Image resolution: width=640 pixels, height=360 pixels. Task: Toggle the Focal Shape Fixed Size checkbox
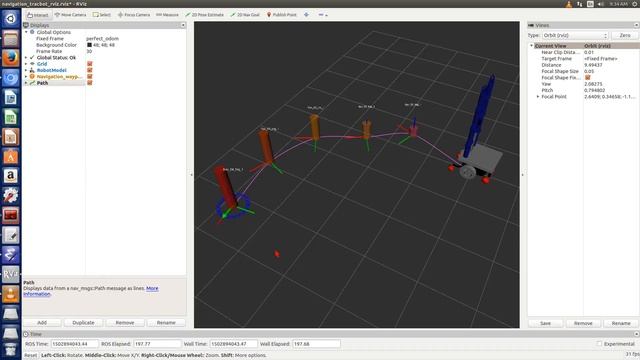pos(588,78)
